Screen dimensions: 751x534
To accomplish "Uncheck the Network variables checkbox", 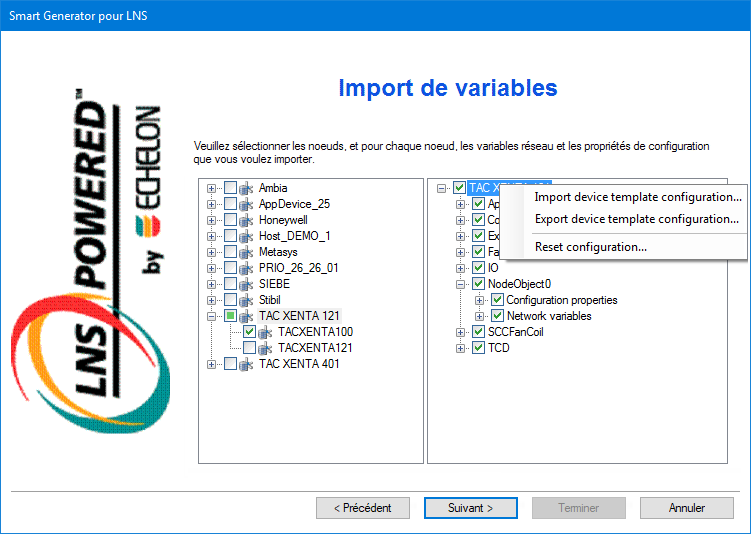I will point(498,316).
